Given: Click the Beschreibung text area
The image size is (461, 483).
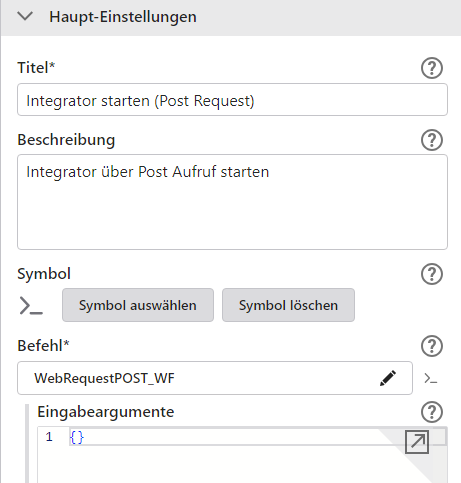Looking at the screenshot, I should [x=232, y=202].
